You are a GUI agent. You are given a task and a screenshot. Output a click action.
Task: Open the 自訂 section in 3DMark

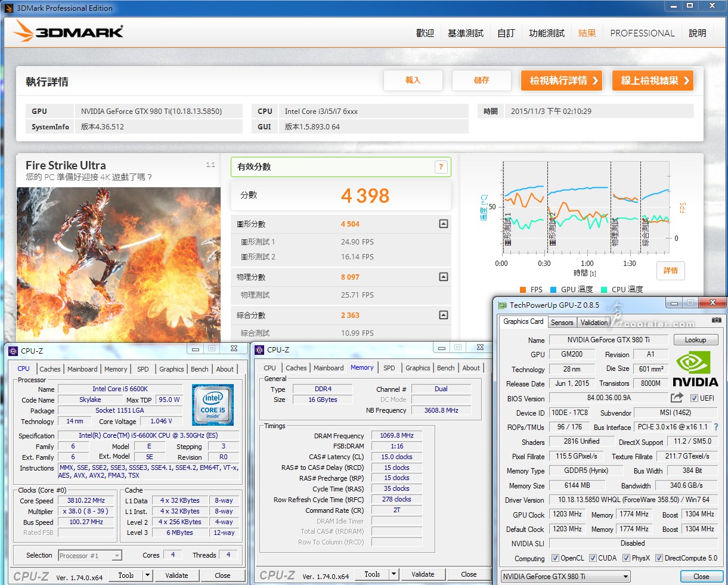506,33
